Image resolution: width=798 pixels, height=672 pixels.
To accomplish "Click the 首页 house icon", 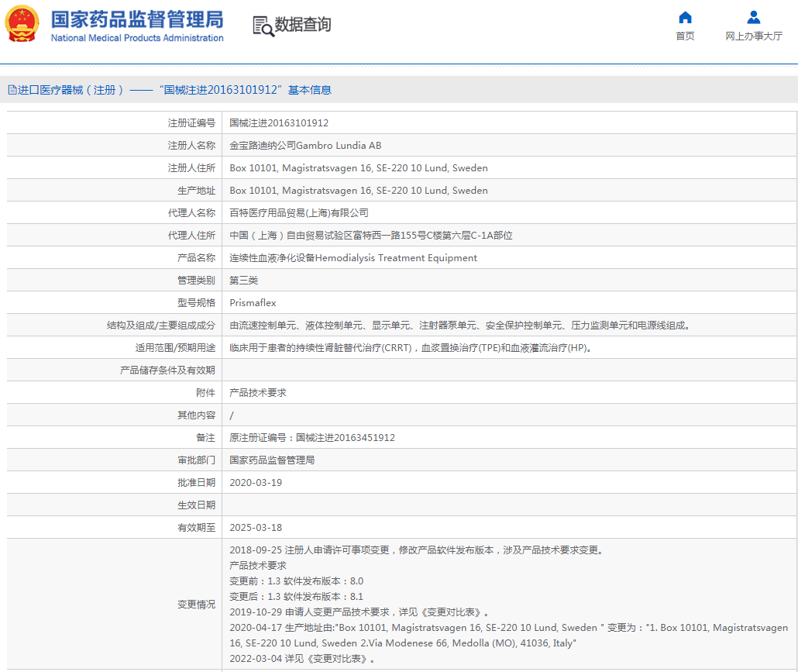I will coord(685,18).
